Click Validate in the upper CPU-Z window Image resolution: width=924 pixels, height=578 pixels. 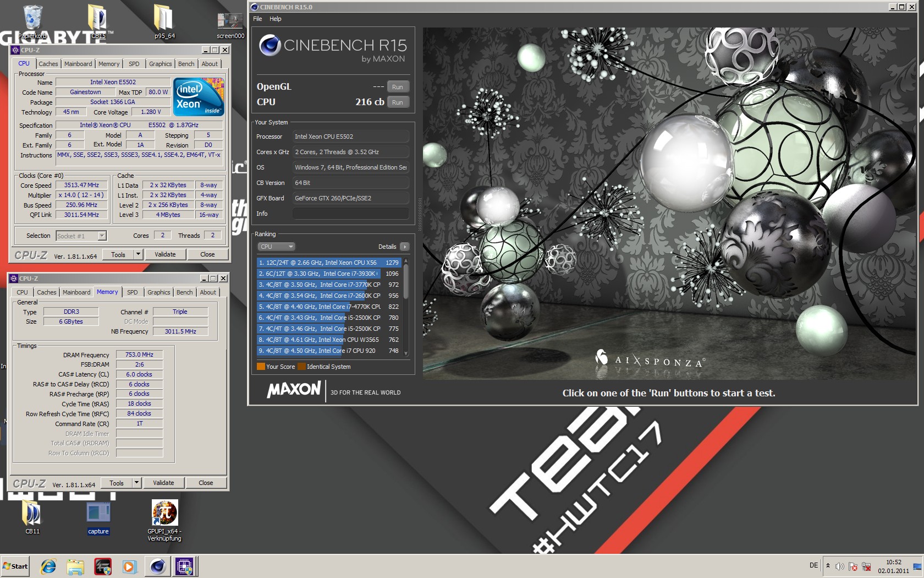(x=165, y=254)
